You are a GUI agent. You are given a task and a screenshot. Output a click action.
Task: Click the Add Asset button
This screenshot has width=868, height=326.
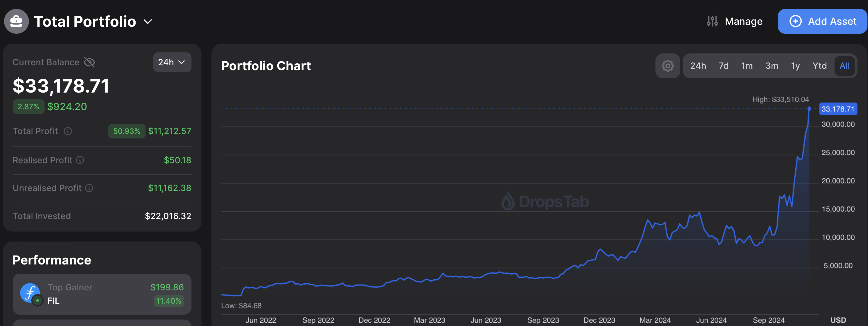823,21
